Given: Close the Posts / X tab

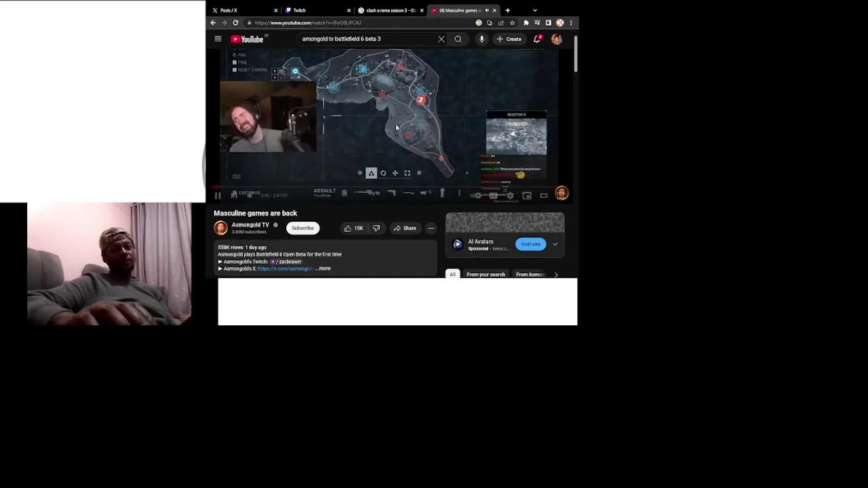Looking at the screenshot, I should 275,10.
